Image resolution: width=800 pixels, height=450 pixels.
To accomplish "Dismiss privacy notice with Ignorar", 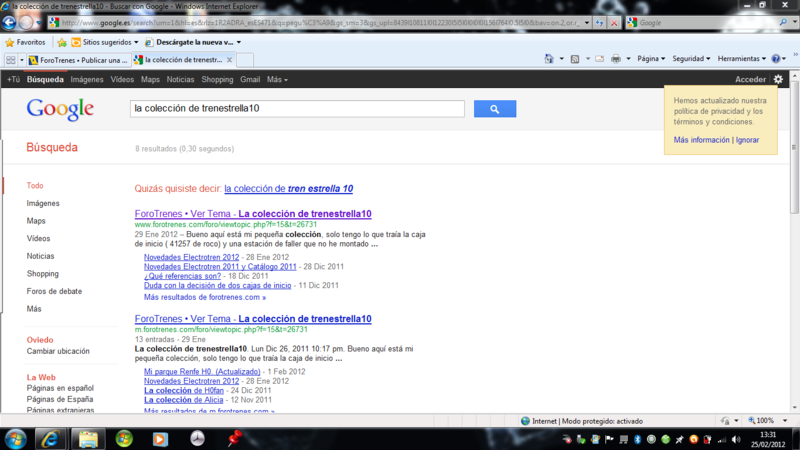I will [747, 140].
